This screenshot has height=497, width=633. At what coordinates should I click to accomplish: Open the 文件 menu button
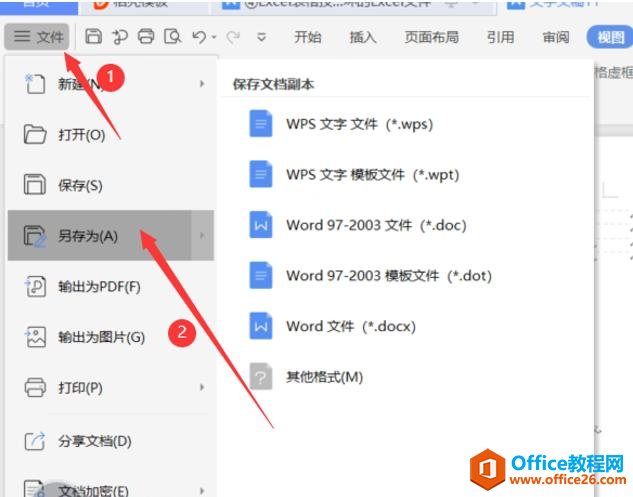click(37, 37)
